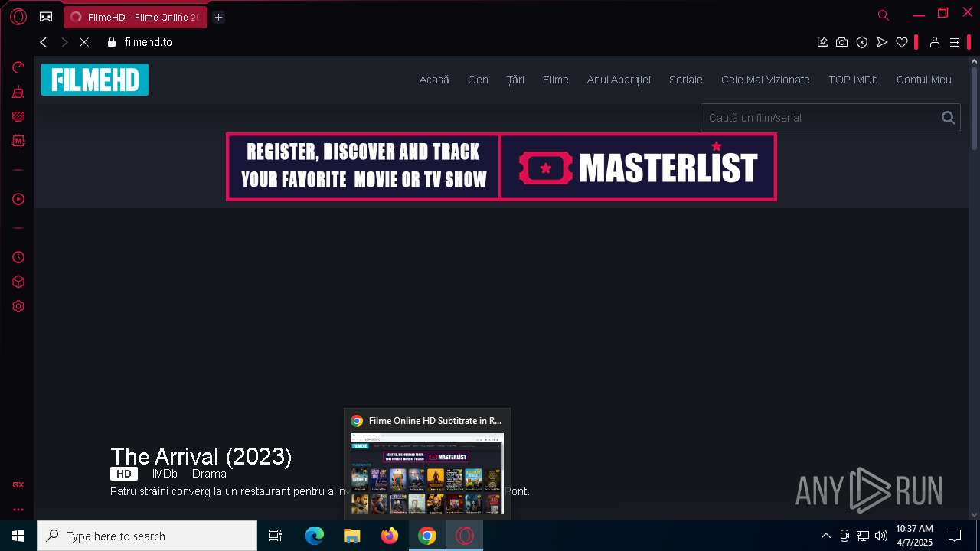Open the GX Control speedometer panel

[x=18, y=67]
